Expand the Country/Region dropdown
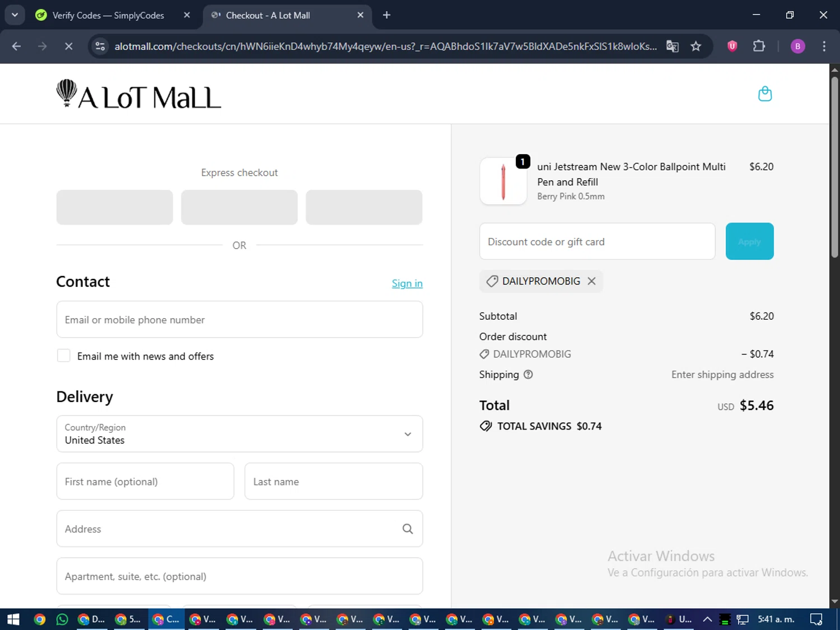Screen dimensions: 840x630 (x=240, y=434)
